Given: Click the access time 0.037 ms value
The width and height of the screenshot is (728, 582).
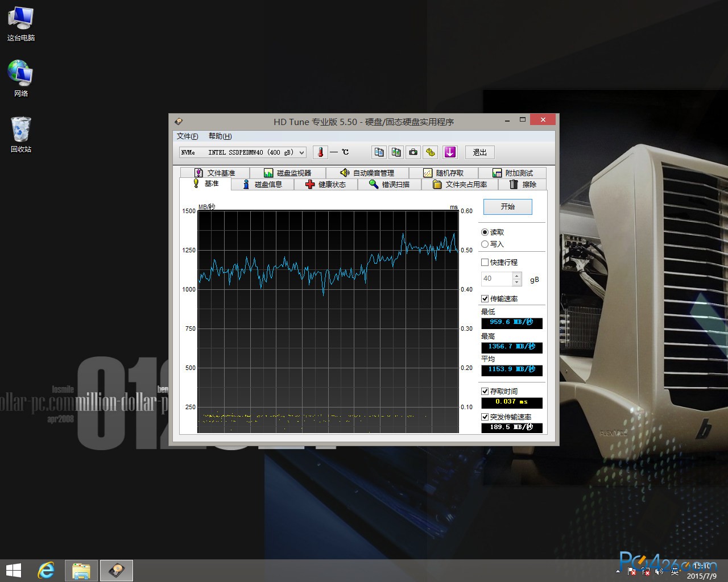Looking at the screenshot, I should [512, 402].
